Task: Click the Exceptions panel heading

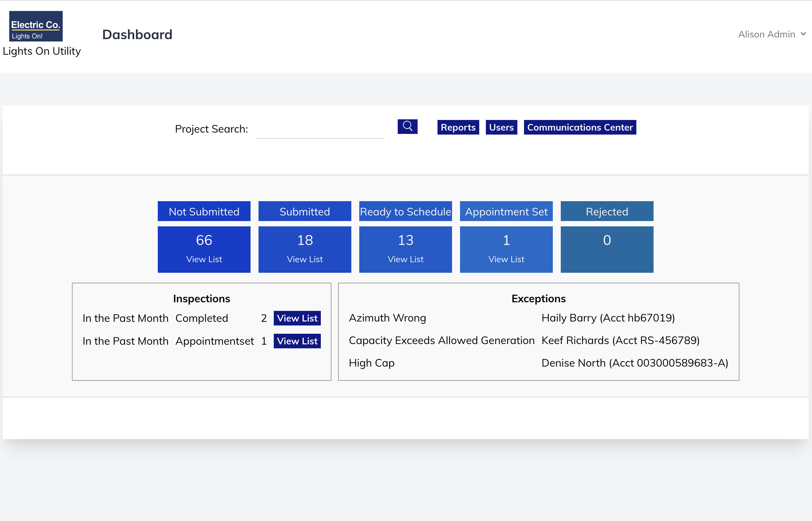Action: click(x=539, y=299)
